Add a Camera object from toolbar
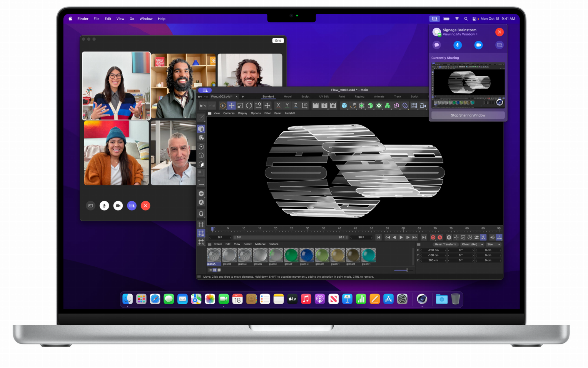This screenshot has height=368, width=588. click(x=423, y=105)
